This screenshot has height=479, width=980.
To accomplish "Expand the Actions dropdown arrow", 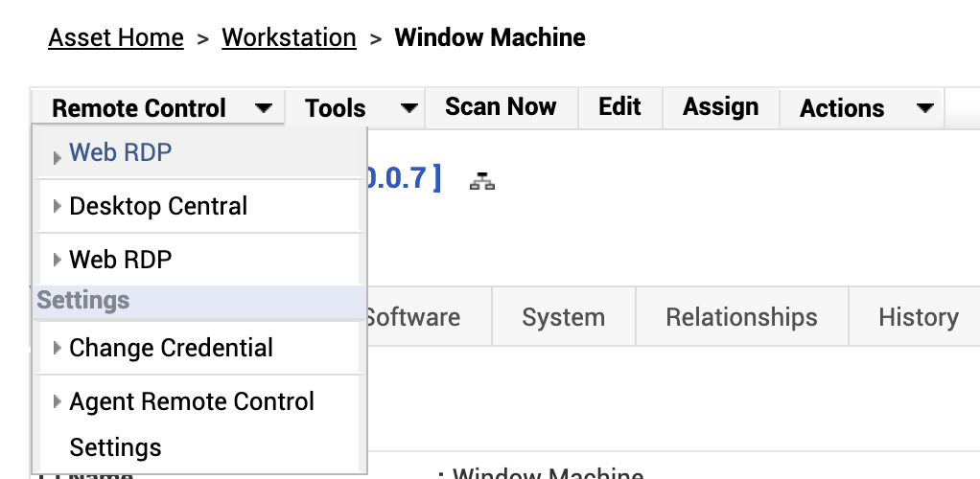I will (924, 108).
